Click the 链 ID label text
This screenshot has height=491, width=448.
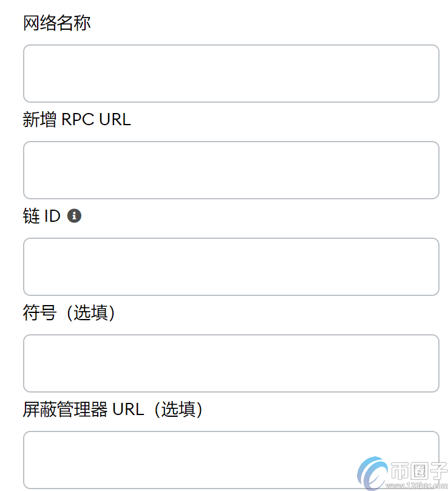click(42, 216)
